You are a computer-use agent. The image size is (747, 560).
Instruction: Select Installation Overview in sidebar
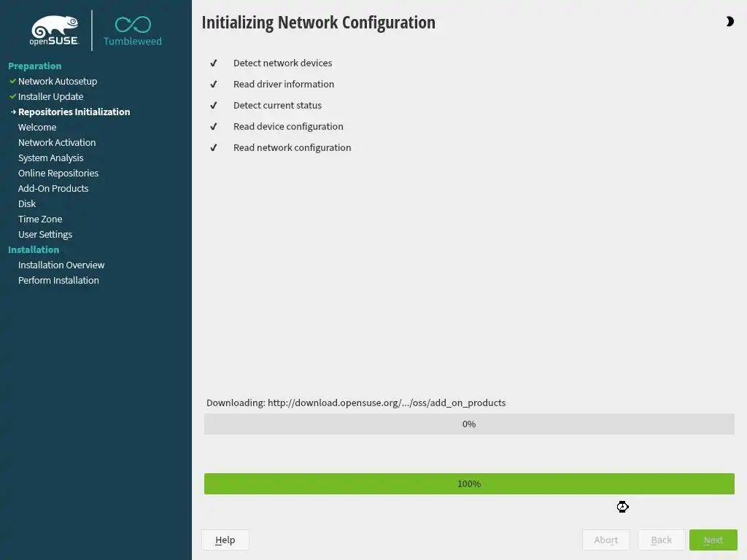[61, 265]
